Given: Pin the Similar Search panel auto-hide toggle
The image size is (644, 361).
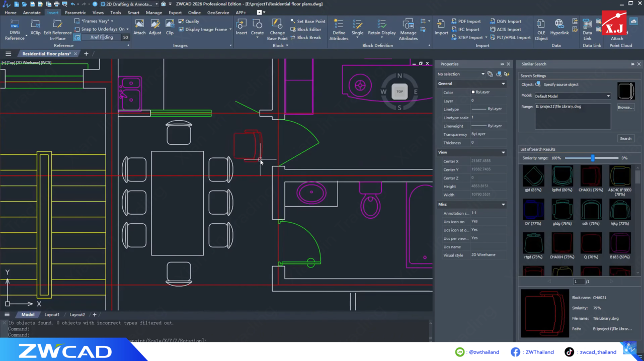Looking at the screenshot, I should [x=633, y=64].
